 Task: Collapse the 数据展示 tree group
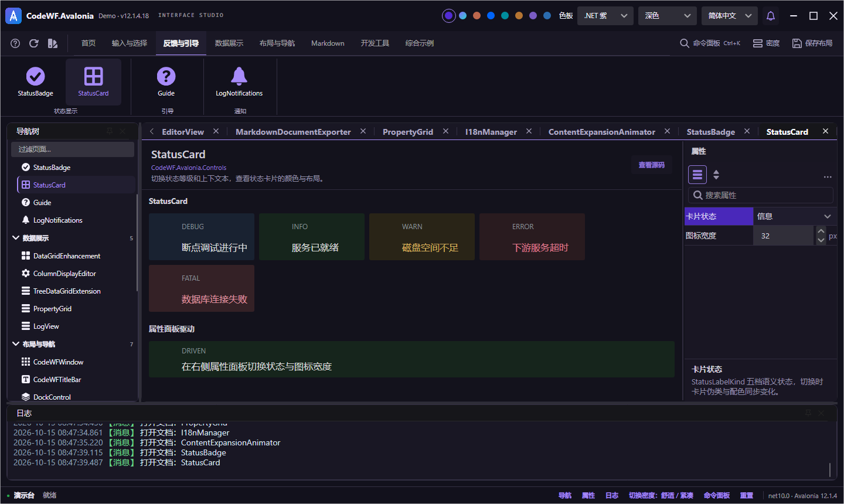tap(16, 238)
